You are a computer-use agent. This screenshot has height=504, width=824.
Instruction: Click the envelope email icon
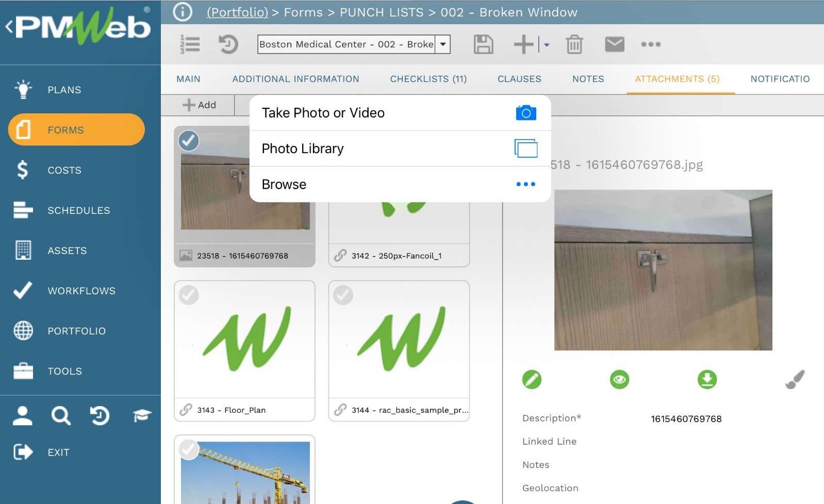click(614, 44)
